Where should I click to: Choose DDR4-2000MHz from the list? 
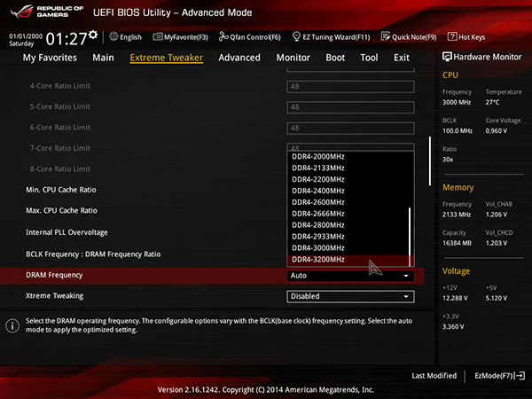348,156
